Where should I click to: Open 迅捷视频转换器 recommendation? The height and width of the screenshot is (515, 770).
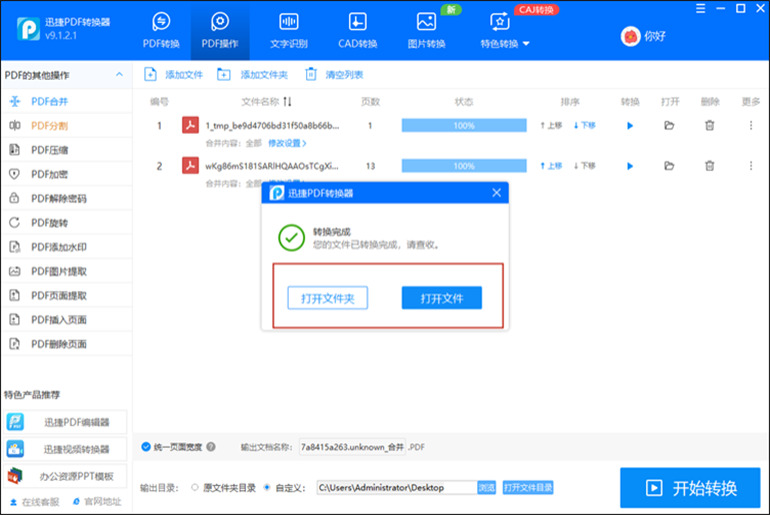66,449
